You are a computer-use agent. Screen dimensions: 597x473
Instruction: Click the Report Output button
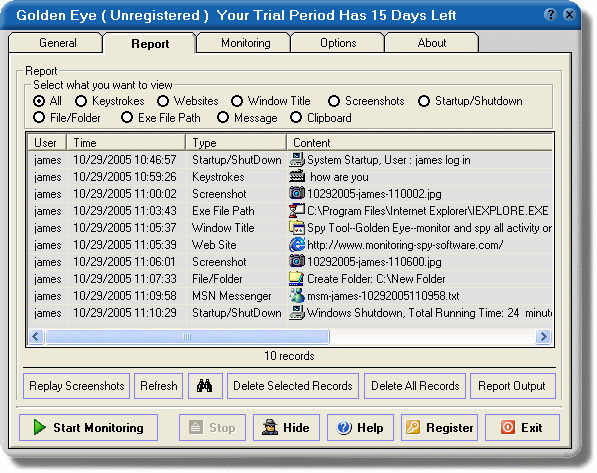pyautogui.click(x=513, y=386)
